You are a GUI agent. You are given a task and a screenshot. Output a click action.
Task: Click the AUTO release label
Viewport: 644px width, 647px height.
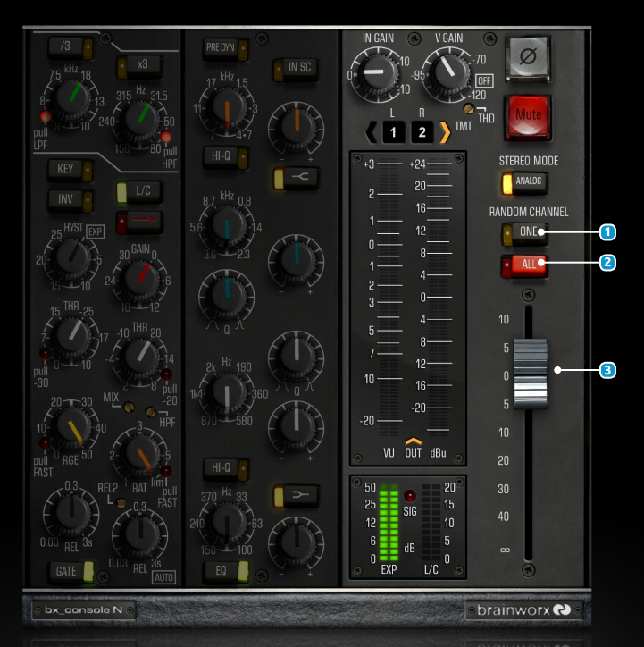point(164,577)
